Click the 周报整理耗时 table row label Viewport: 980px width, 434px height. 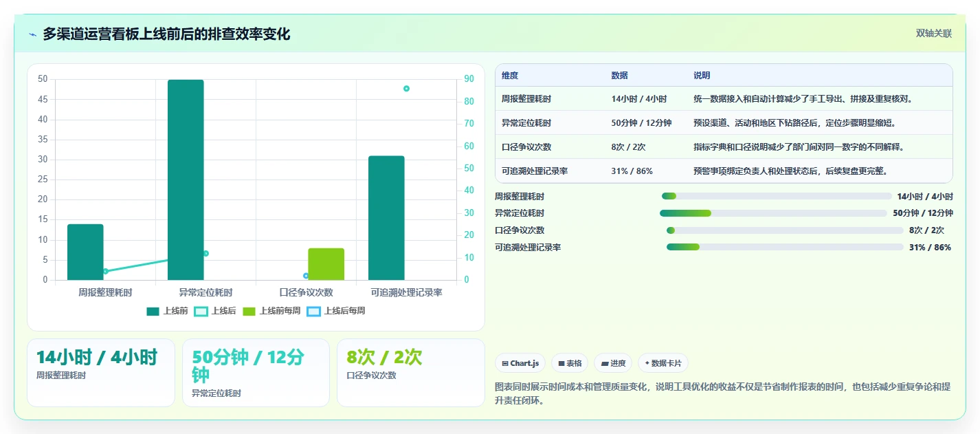(526, 99)
